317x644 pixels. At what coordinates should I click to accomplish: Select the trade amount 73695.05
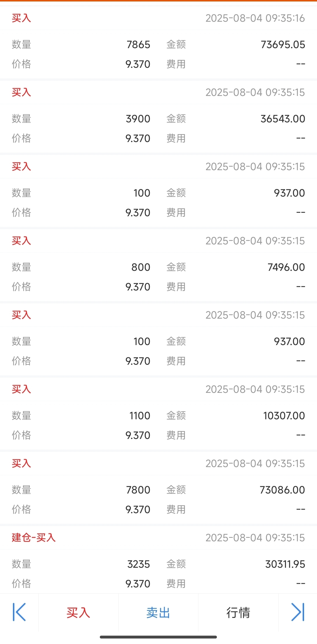click(x=283, y=45)
